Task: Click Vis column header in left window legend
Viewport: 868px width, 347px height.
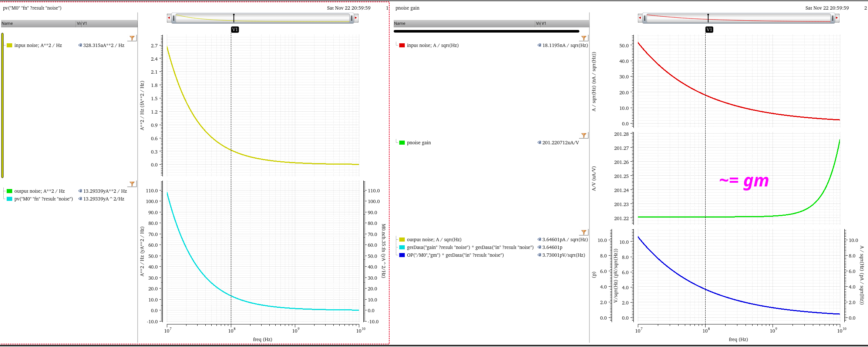Action: click(78, 24)
